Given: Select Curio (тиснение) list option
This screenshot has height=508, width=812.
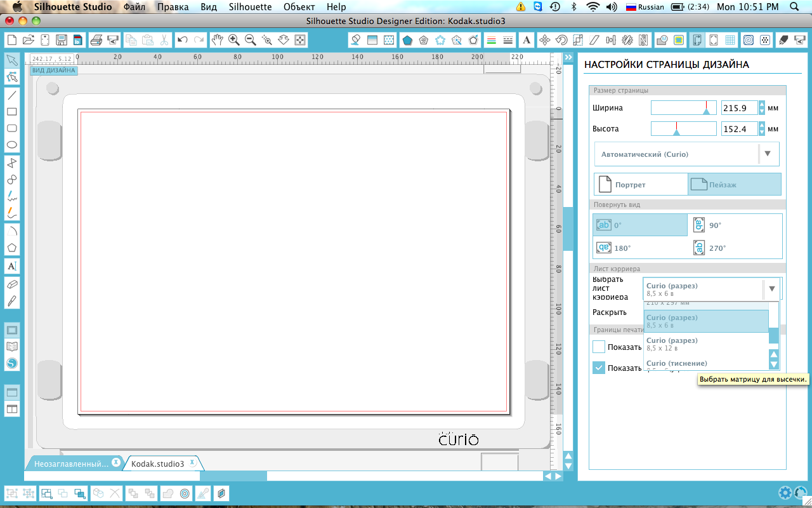Looking at the screenshot, I should pyautogui.click(x=706, y=363).
